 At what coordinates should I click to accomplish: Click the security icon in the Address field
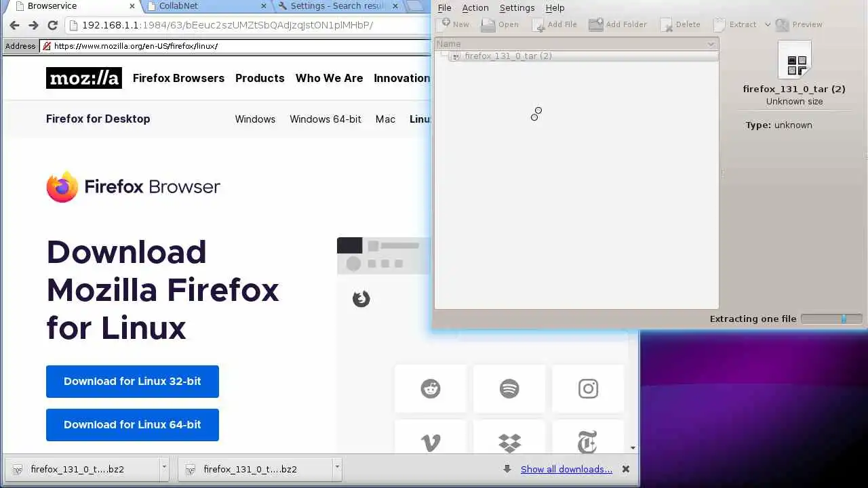click(x=47, y=46)
